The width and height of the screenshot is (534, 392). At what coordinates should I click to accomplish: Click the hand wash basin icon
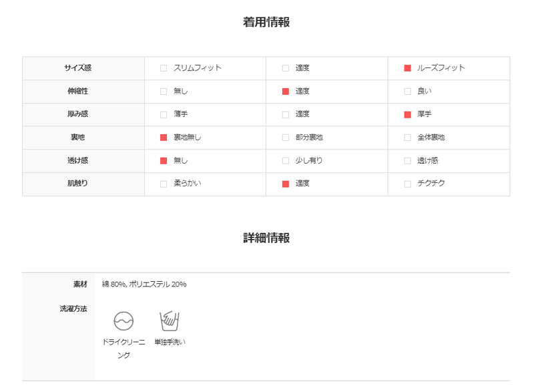[x=170, y=321]
